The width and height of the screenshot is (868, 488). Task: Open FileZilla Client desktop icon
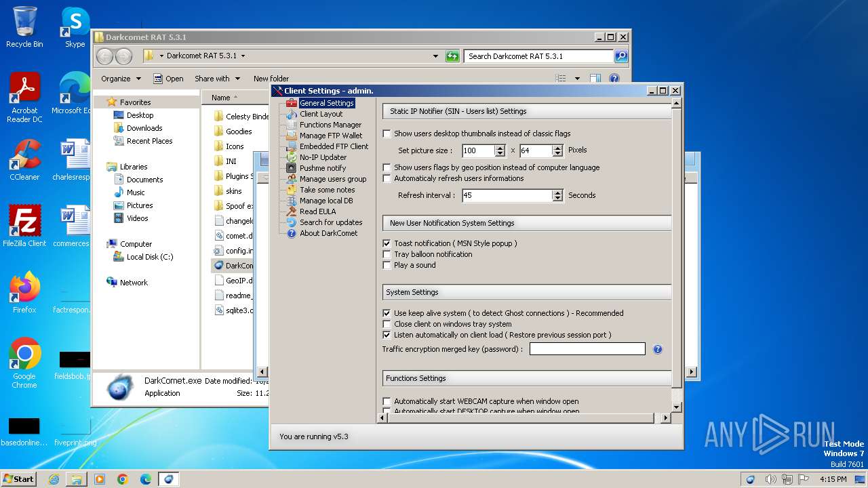click(x=24, y=226)
